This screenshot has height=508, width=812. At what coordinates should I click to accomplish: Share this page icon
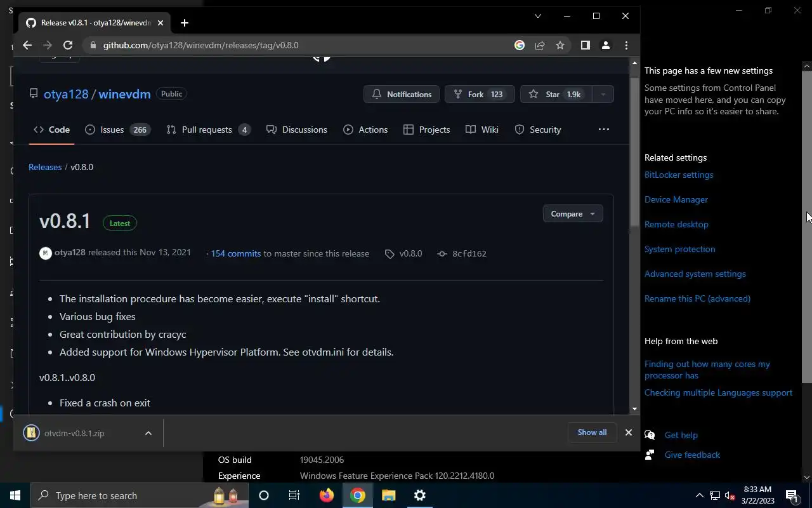540,45
